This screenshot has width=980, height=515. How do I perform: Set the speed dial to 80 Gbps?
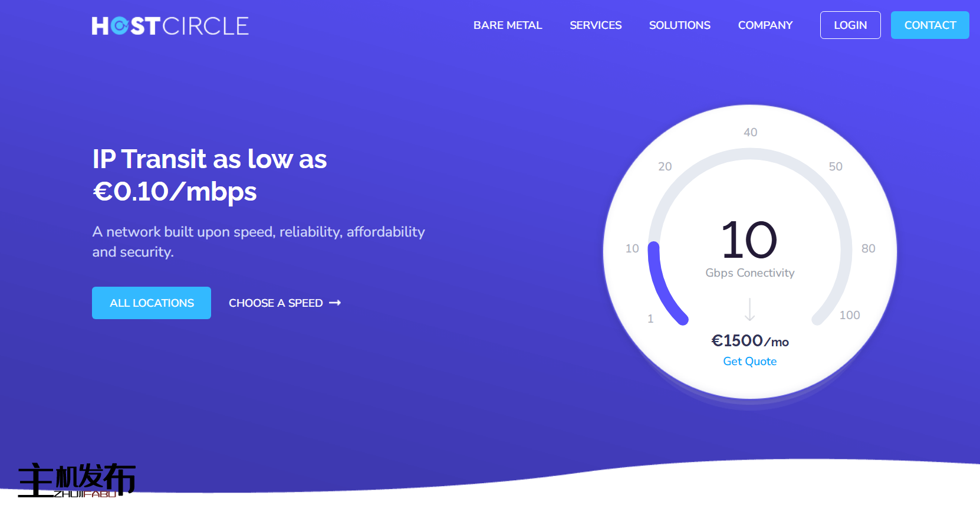pyautogui.click(x=868, y=248)
